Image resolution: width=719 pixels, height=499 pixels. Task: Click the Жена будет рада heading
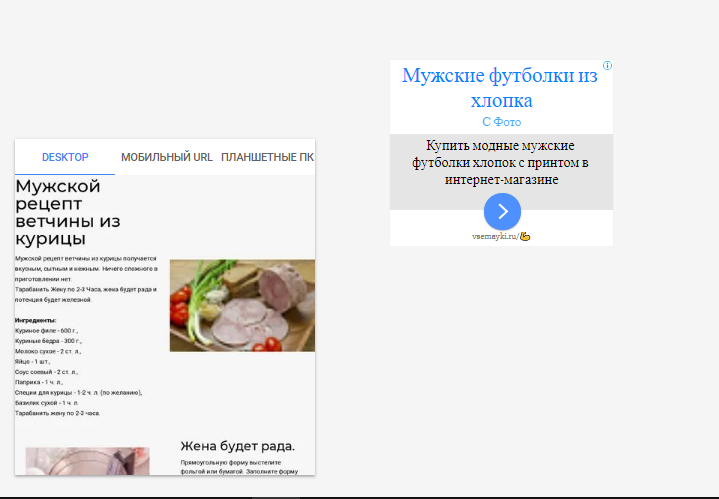click(x=238, y=446)
